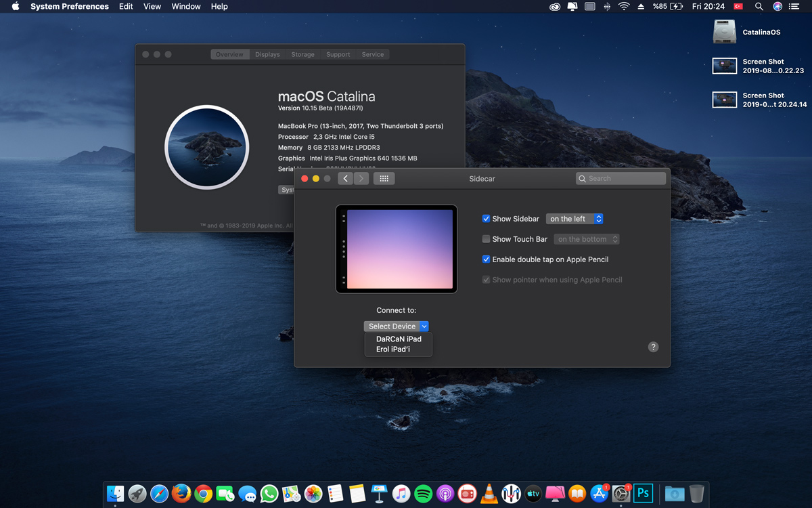Screen dimensions: 812x508
Task: Launch Safari from the dock
Action: click(x=159, y=494)
